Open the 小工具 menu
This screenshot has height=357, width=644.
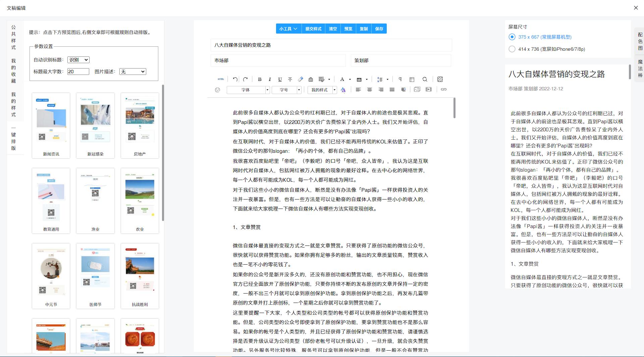288,29
